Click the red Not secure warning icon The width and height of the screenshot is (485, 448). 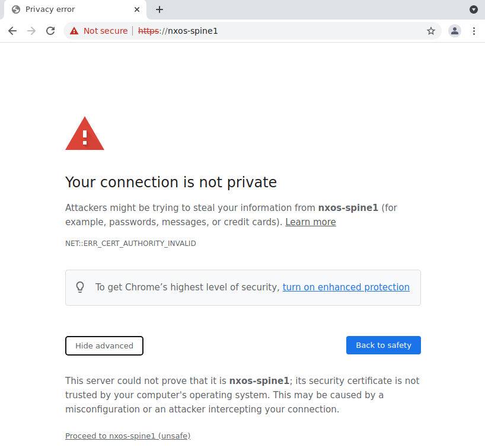(74, 31)
